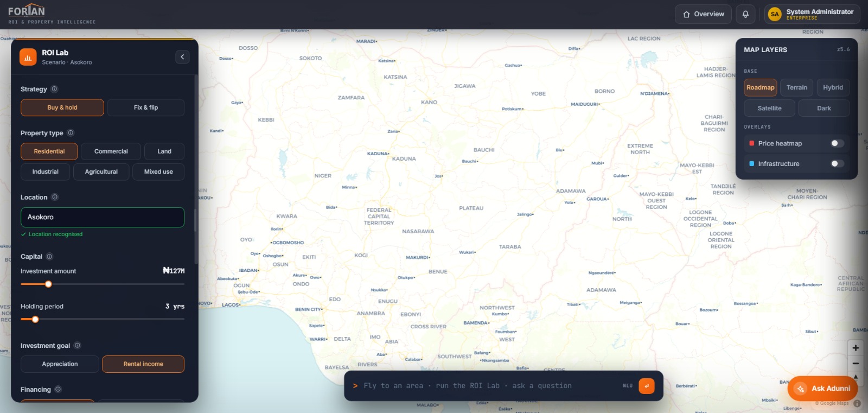Screen dimensions: 868x413
Task: Open System Administrator account menu
Action: pos(812,14)
